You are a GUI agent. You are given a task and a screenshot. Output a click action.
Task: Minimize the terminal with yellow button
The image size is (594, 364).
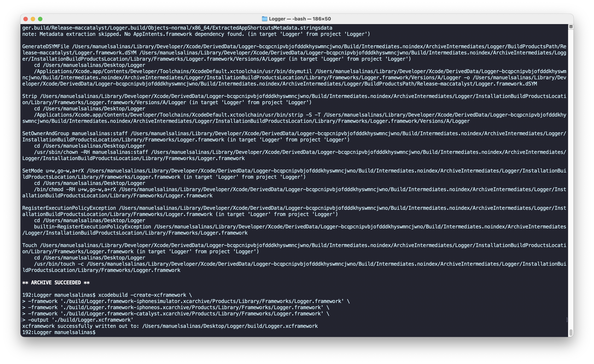(33, 19)
